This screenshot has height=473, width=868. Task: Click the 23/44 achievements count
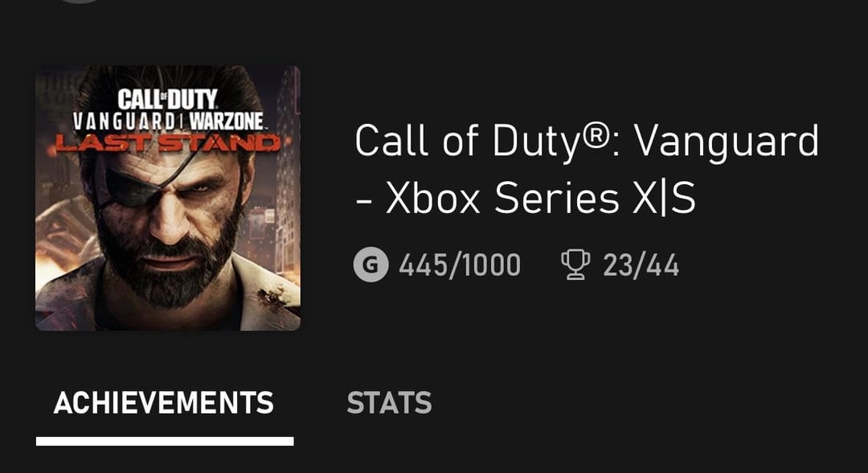(641, 265)
